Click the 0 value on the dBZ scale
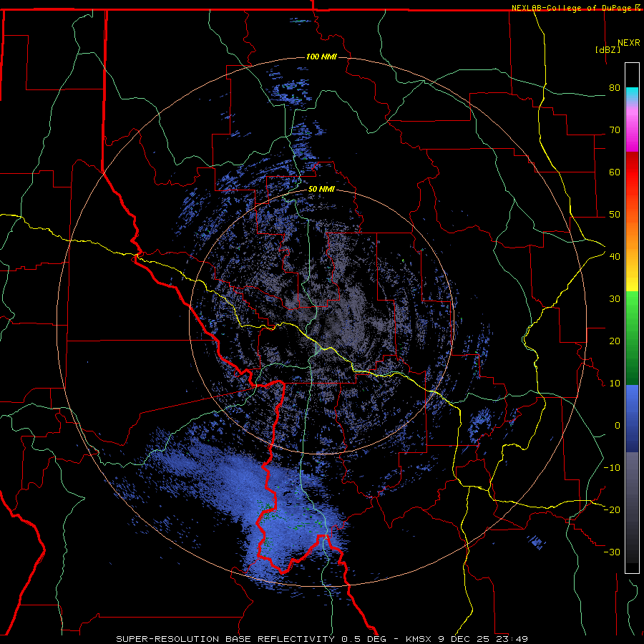Image resolution: width=644 pixels, height=644 pixels. (618, 426)
